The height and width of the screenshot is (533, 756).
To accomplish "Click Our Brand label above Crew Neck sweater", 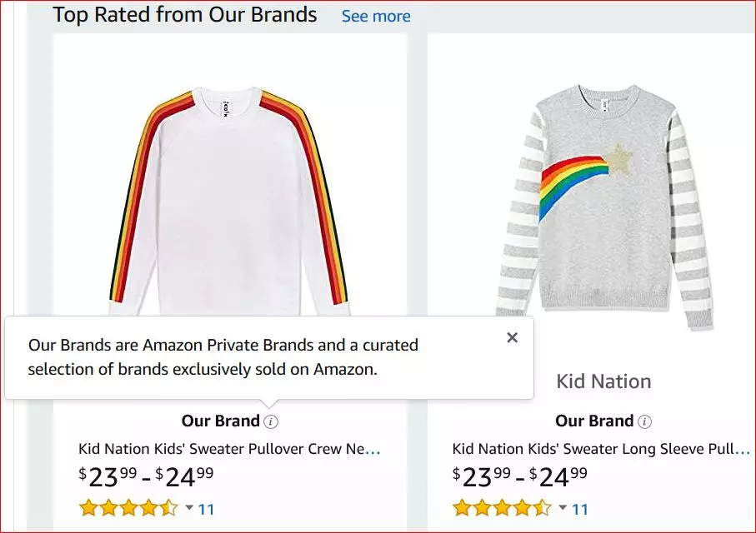I will point(221,421).
